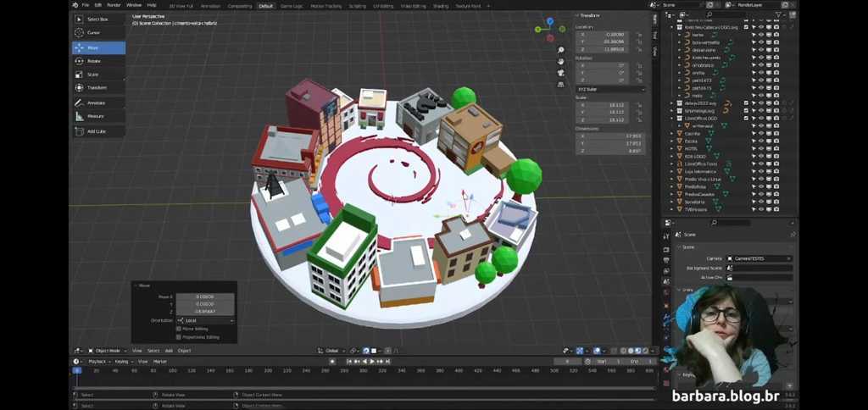This screenshot has height=410, width=868.
Task: Switch perspective/orthographic grid icon
Action: [561, 84]
